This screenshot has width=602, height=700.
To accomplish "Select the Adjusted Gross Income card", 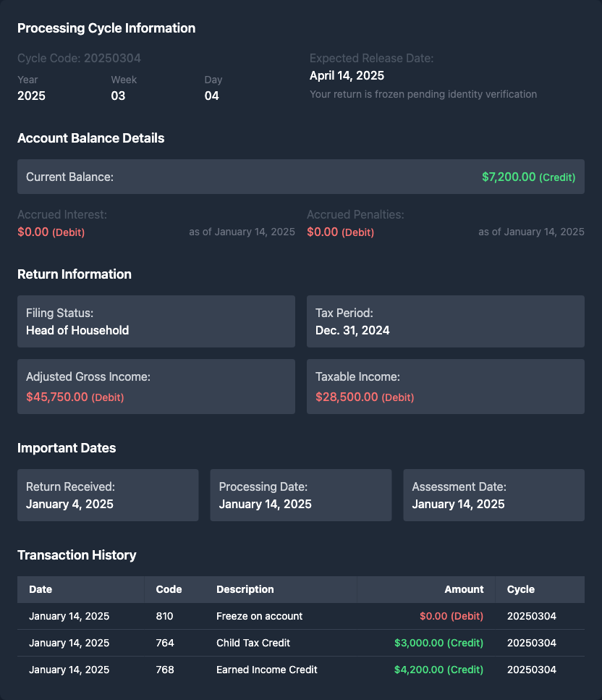I will (156, 387).
